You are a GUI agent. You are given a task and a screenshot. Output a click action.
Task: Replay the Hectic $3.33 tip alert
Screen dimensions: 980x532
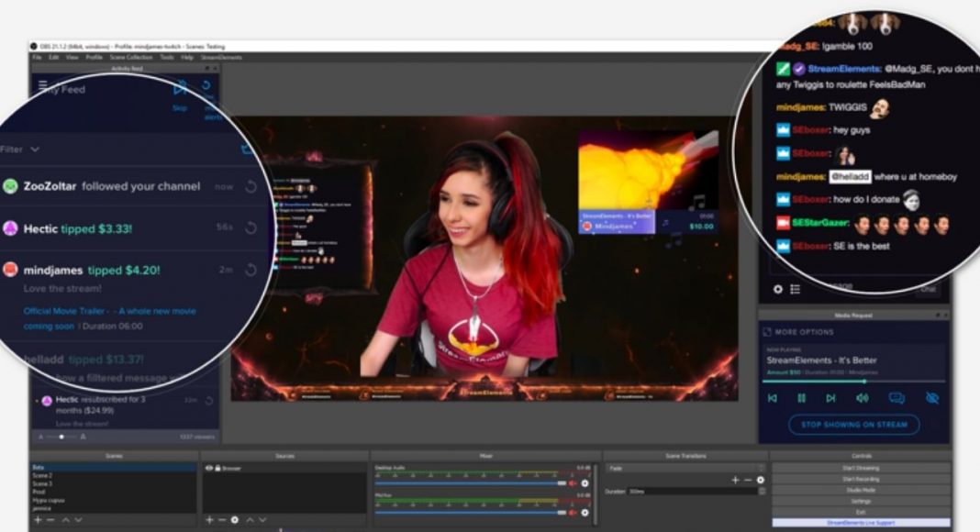pos(251,227)
